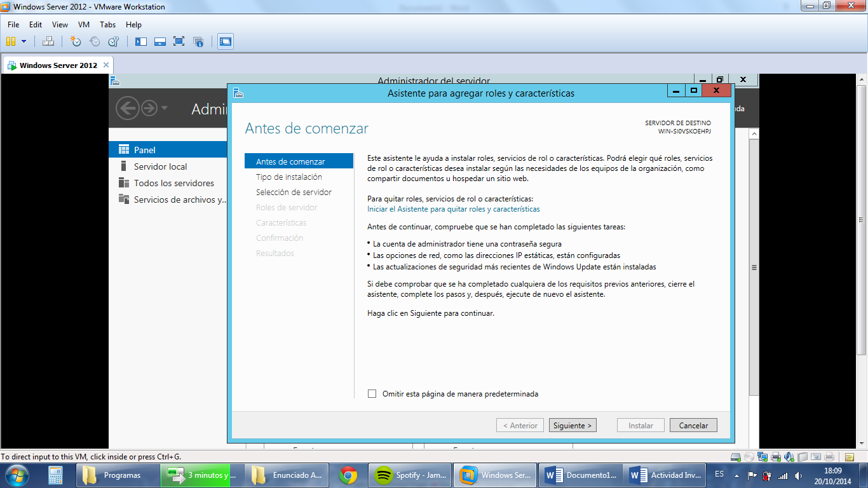This screenshot has height=488, width=868.
Task: Click Siguiente to continue the wizard
Action: tap(573, 425)
